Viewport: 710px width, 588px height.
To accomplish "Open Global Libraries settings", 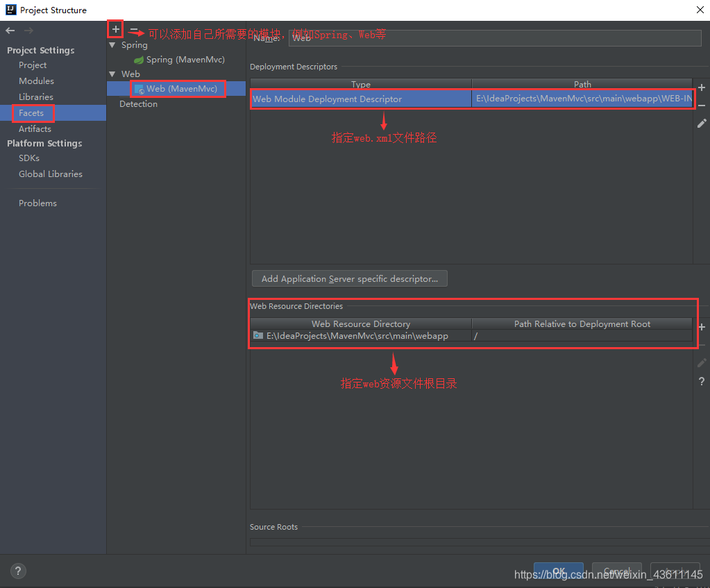I will [x=50, y=174].
